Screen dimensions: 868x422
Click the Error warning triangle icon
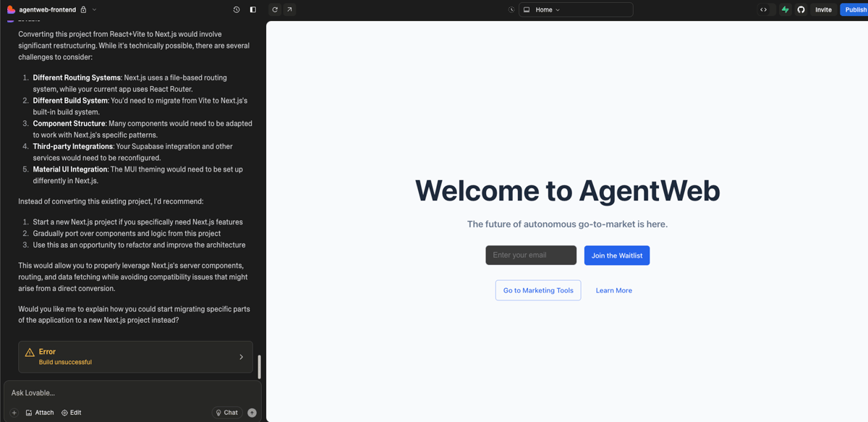click(x=30, y=353)
